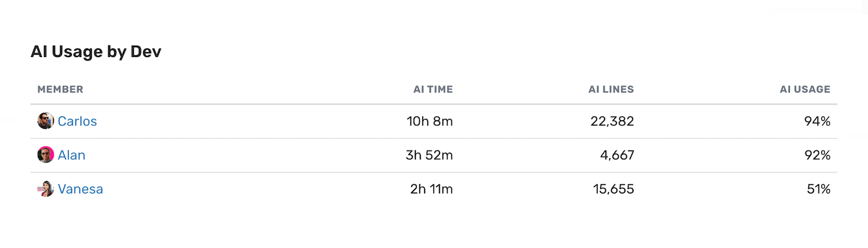Select Alan's 4,667 AI lines value
This screenshot has height=248, width=868.
[x=616, y=155]
